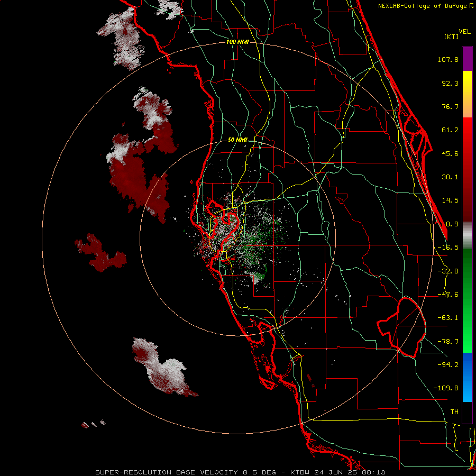This screenshot has width=476, height=476.
Task: Click the 'TH' legend label
Action: (x=454, y=412)
